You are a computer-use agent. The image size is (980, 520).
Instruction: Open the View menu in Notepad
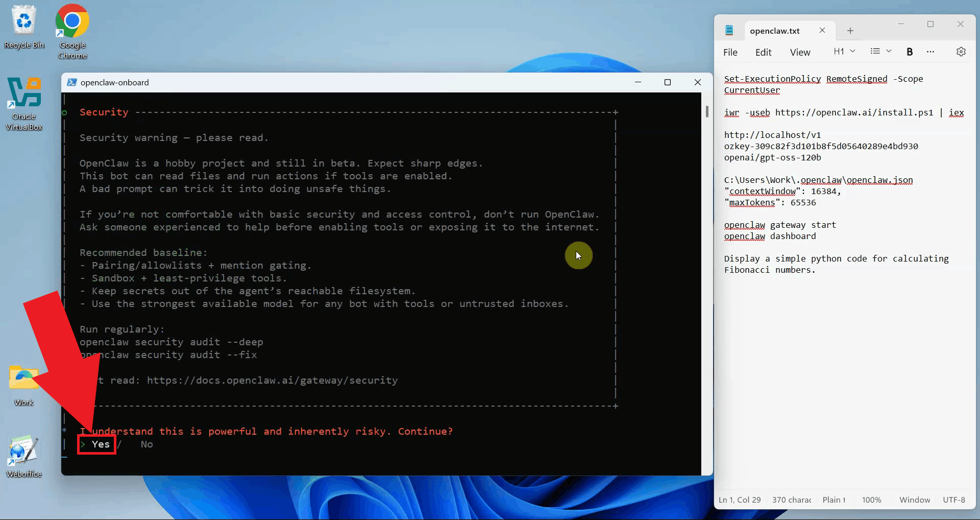(800, 52)
